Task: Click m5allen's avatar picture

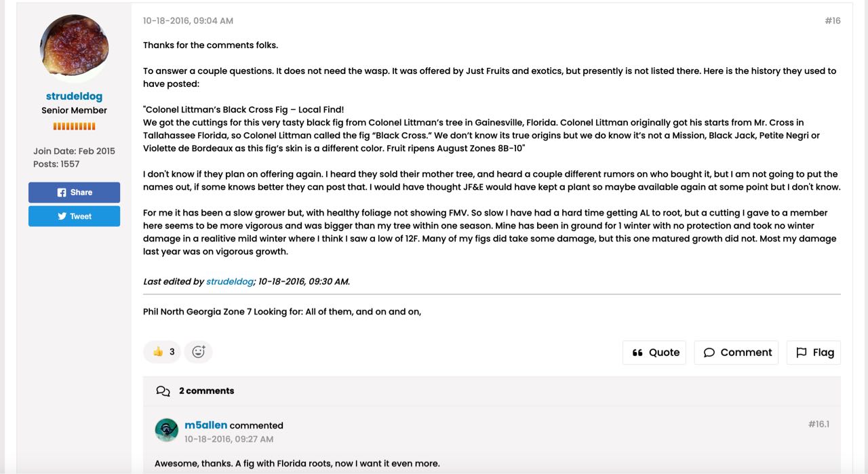Action: (x=167, y=431)
